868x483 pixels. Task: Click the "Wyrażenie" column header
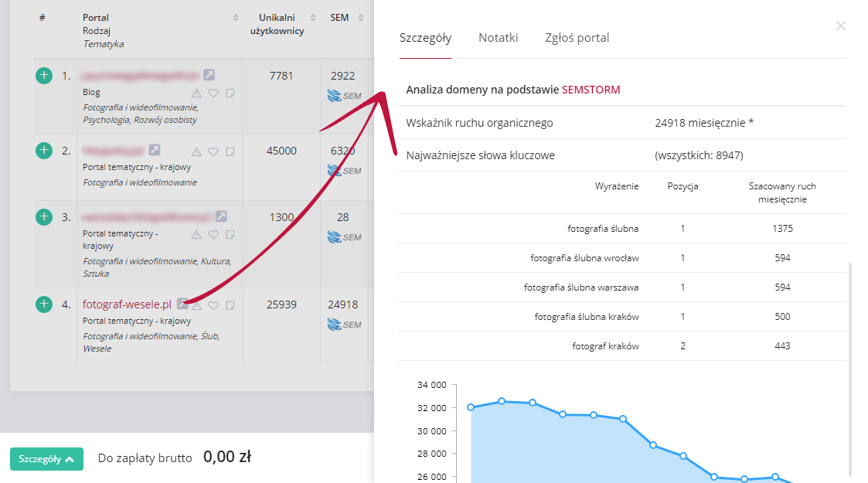click(x=617, y=186)
